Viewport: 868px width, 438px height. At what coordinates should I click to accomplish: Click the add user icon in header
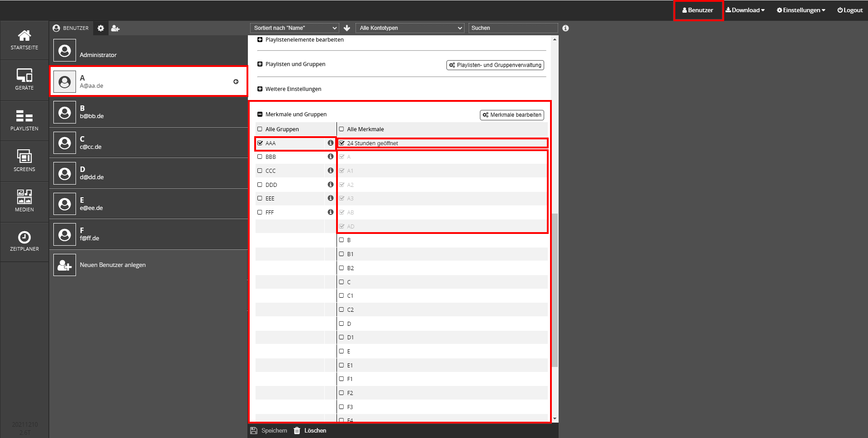point(115,28)
